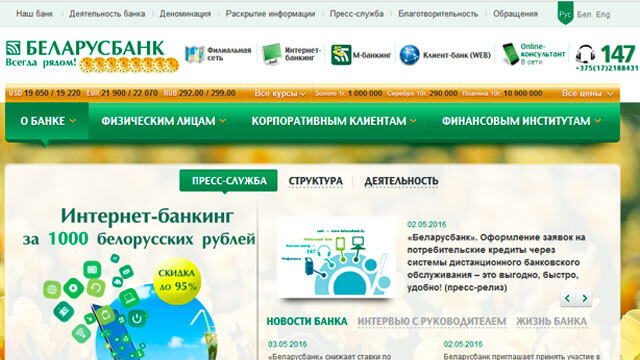Click the Online-консультант phone icon
The height and width of the screenshot is (360, 640).
pyautogui.click(x=510, y=54)
